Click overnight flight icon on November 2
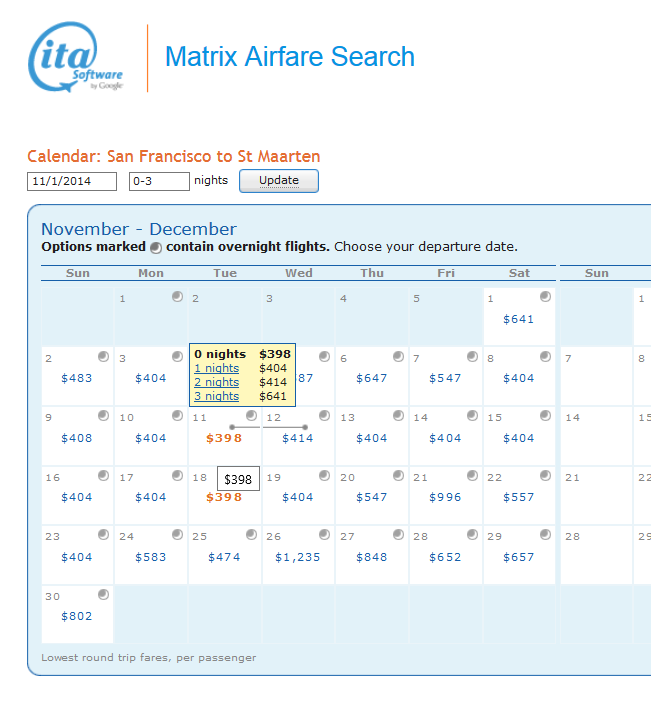 (x=103, y=357)
